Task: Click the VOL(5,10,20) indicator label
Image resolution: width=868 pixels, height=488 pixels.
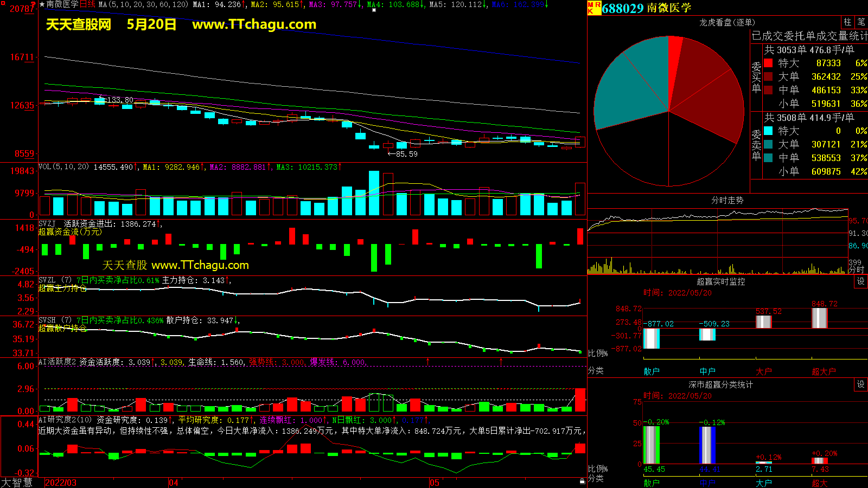Action: coord(63,167)
